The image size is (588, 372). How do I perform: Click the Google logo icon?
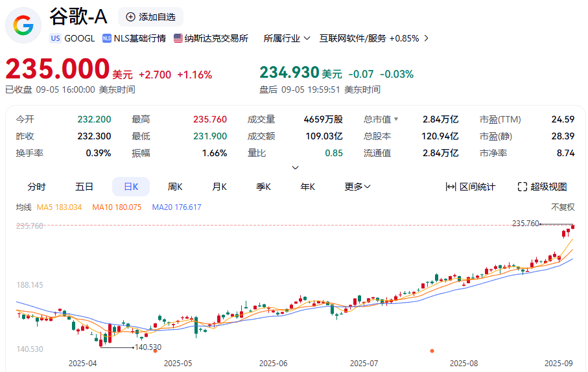(23, 26)
